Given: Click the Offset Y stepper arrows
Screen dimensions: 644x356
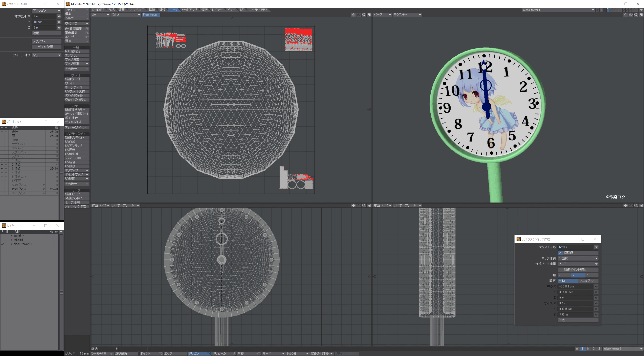Looking at the screenshot, I should [x=59, y=22].
